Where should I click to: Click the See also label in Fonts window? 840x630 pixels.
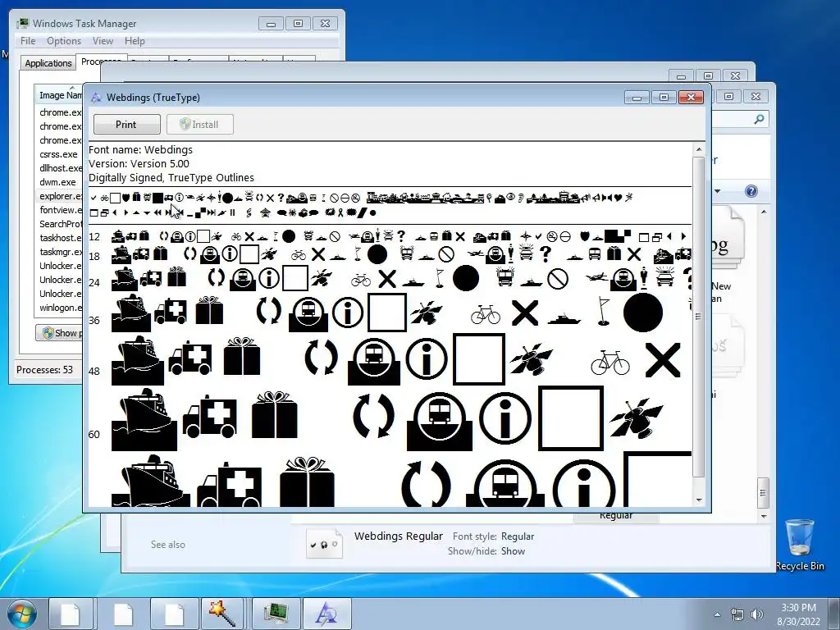click(167, 545)
